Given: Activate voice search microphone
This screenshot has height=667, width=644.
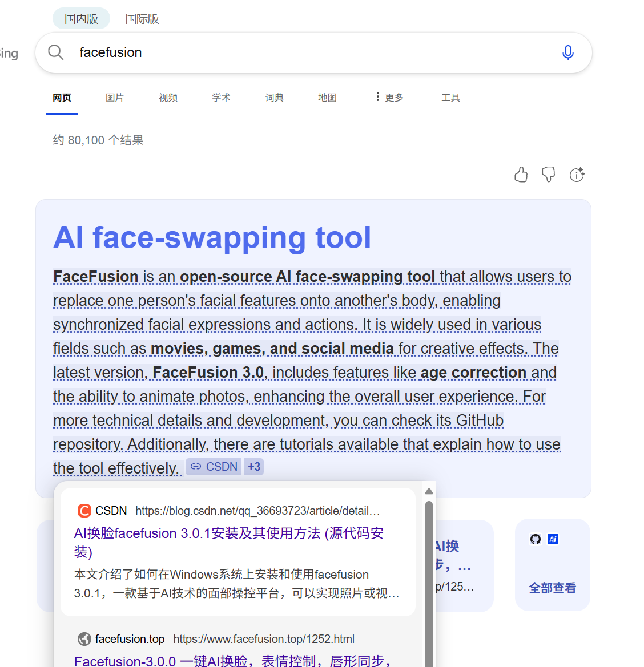Looking at the screenshot, I should click(567, 52).
